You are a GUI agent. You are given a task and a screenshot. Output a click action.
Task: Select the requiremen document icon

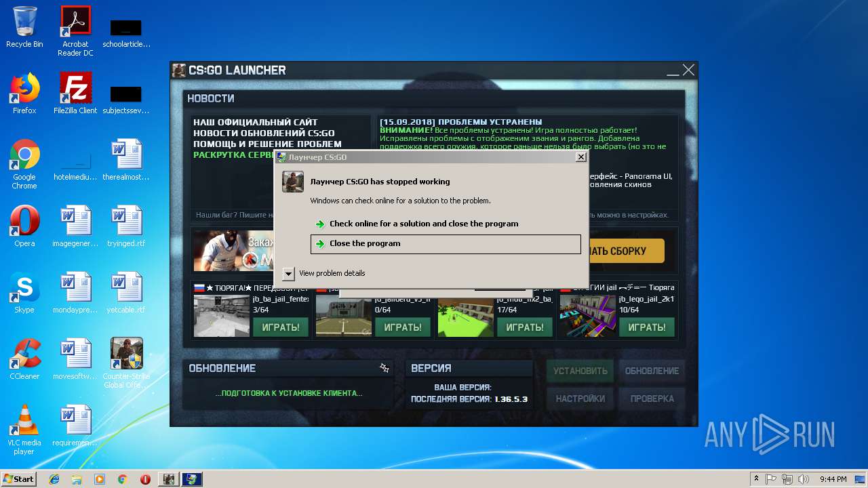click(75, 426)
